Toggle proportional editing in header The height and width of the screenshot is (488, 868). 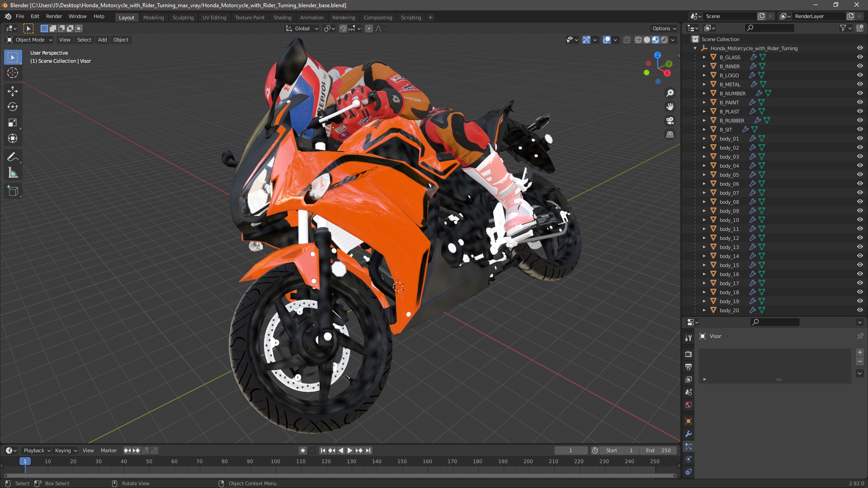coord(369,28)
